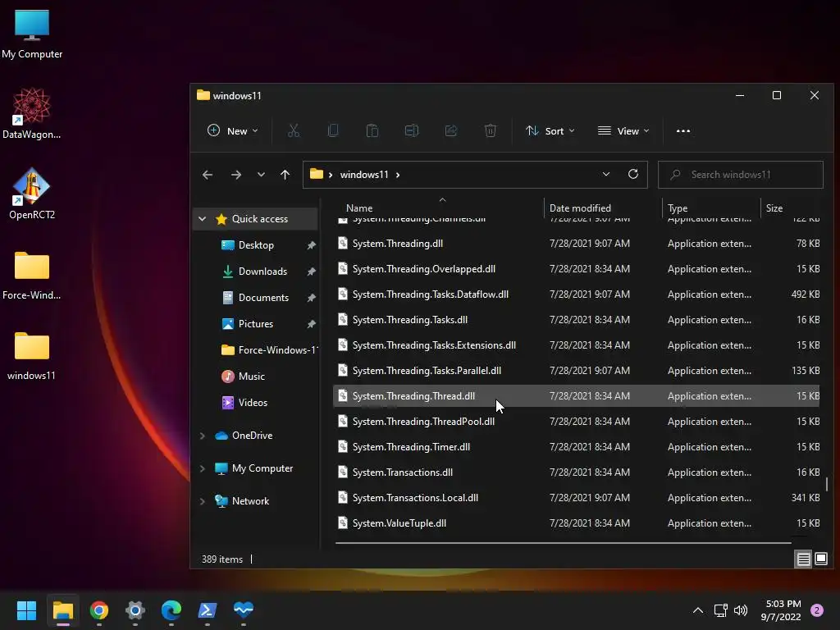
Task: Expand the address bar history dropdown
Action: pyautogui.click(x=606, y=174)
